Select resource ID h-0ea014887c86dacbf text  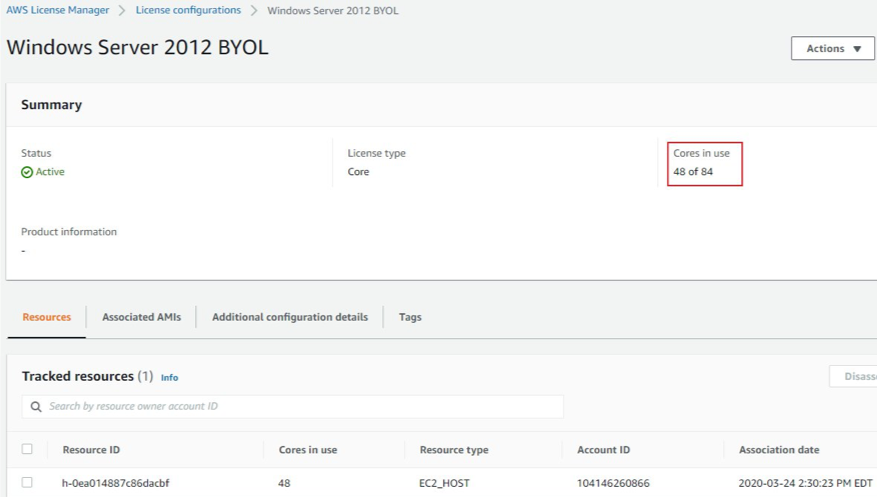point(116,483)
